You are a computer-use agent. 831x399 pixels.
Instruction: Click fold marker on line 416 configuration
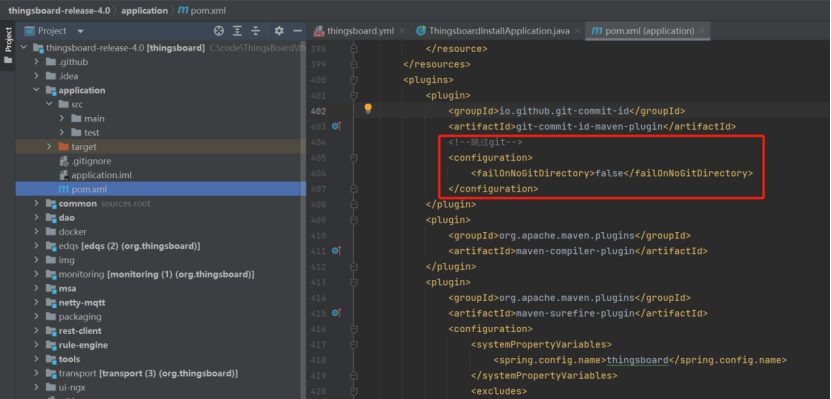click(x=354, y=329)
